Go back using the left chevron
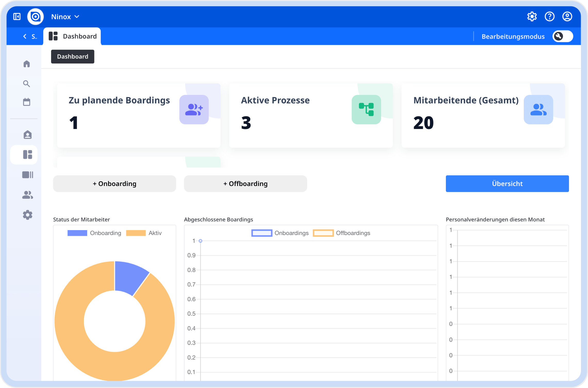The width and height of the screenshot is (588, 388). (x=25, y=36)
